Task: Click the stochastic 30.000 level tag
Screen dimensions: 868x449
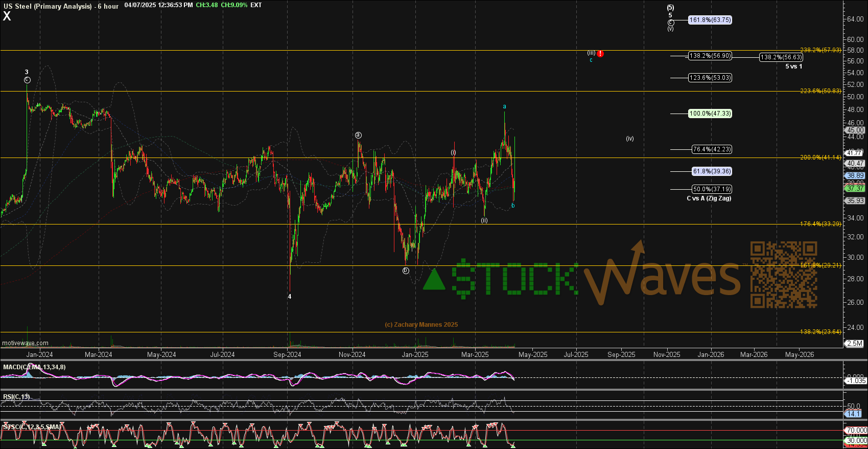Action: (856, 440)
